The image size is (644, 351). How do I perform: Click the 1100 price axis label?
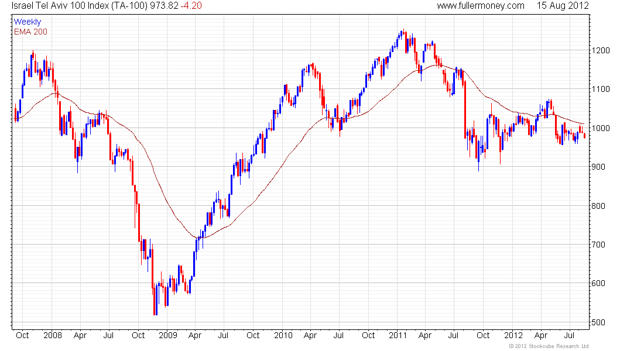coord(601,89)
